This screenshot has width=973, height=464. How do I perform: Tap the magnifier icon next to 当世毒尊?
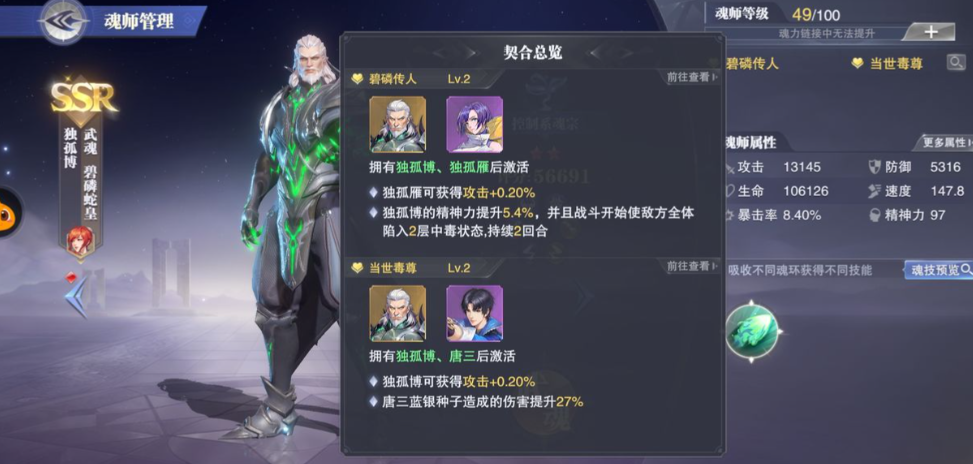tap(956, 63)
